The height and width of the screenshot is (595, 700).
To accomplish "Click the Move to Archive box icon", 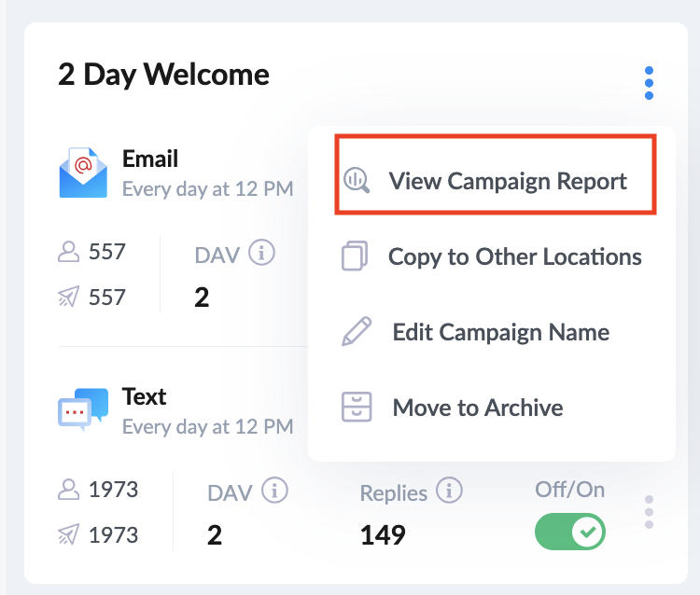I will pos(357,408).
